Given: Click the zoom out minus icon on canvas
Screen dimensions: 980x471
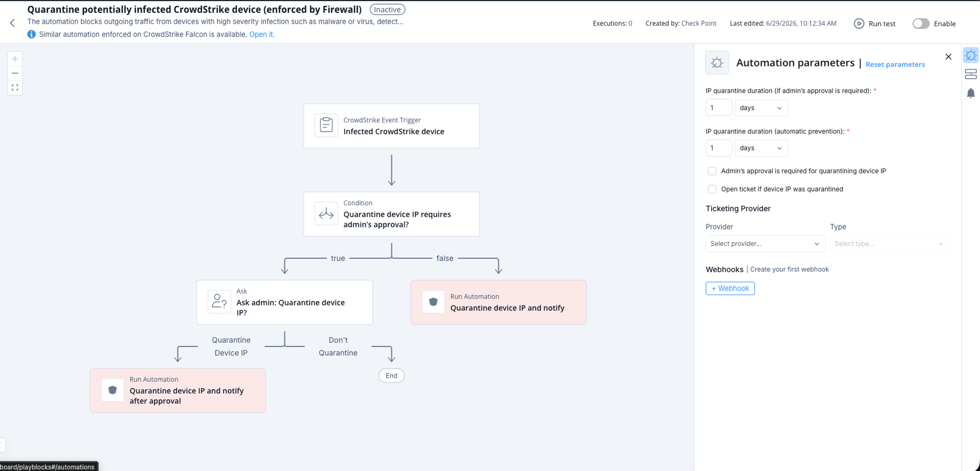Looking at the screenshot, I should pos(15,73).
